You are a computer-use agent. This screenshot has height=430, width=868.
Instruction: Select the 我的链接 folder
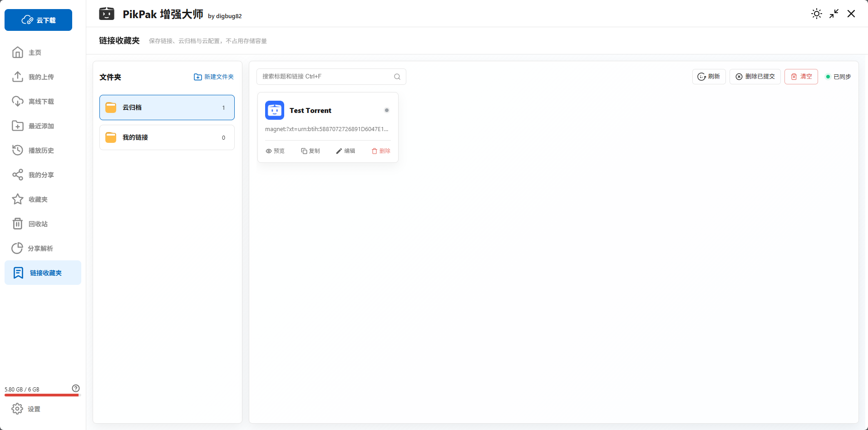tap(167, 137)
